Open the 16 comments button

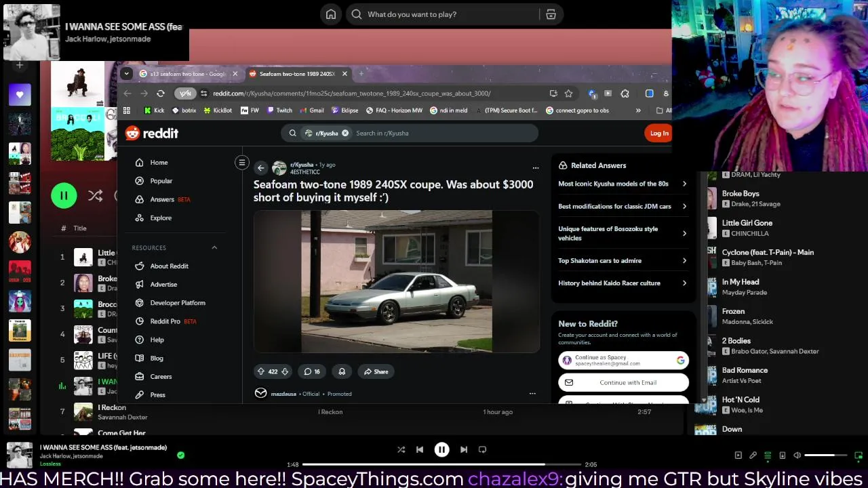click(x=312, y=371)
